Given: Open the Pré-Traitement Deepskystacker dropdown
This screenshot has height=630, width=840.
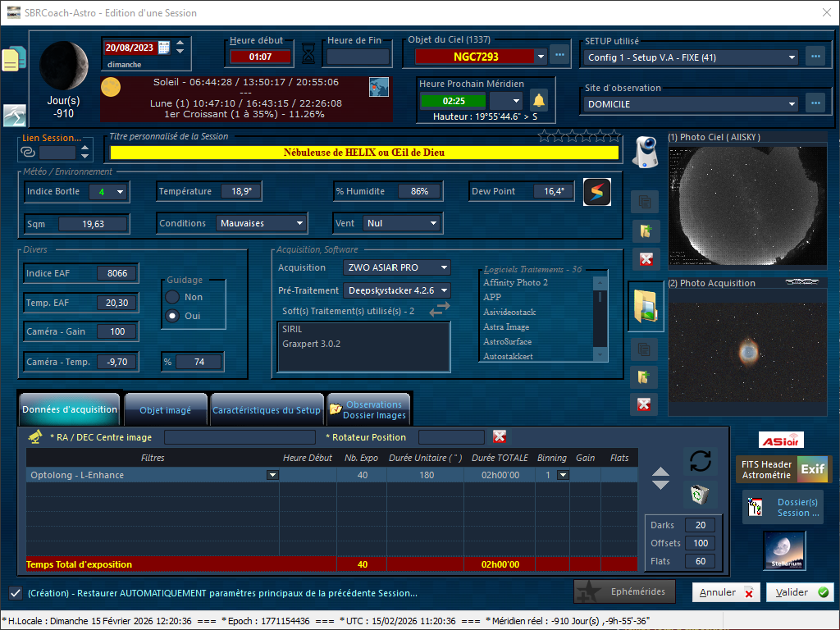Looking at the screenshot, I should (x=444, y=290).
